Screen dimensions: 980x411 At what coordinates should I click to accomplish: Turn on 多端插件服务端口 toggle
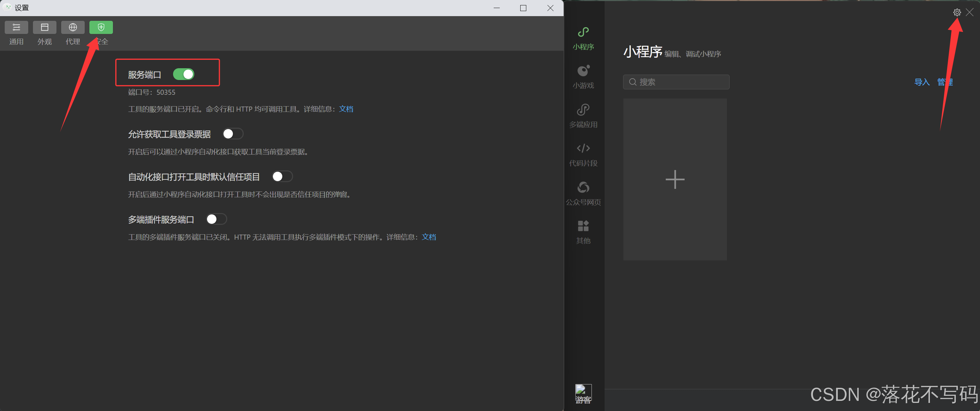[x=216, y=219]
